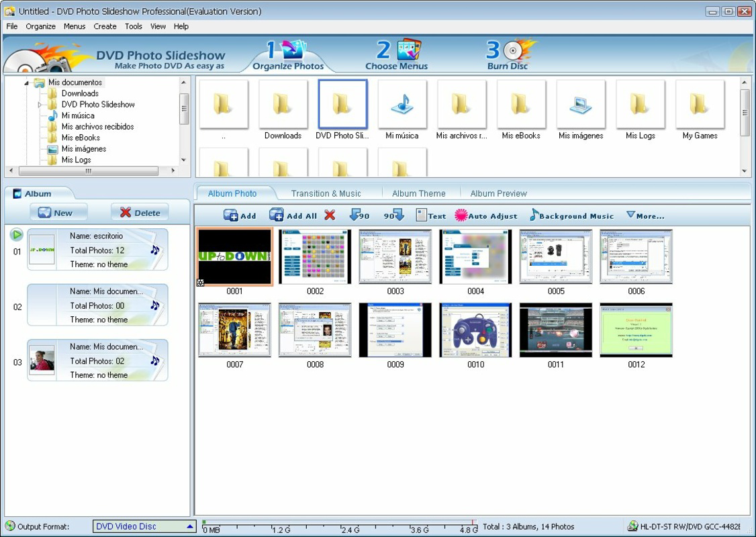The image size is (756, 537).
Task: Go to step 1 Organize Photos
Action: (x=288, y=56)
